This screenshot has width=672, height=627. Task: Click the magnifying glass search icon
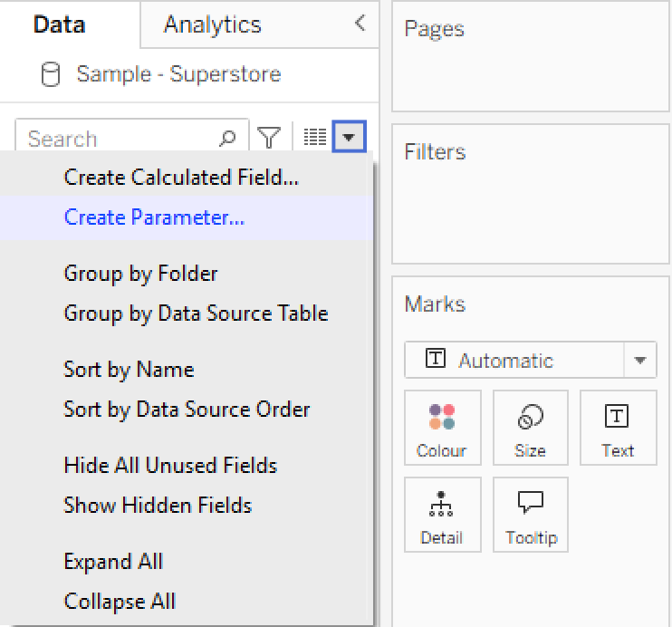point(227,138)
